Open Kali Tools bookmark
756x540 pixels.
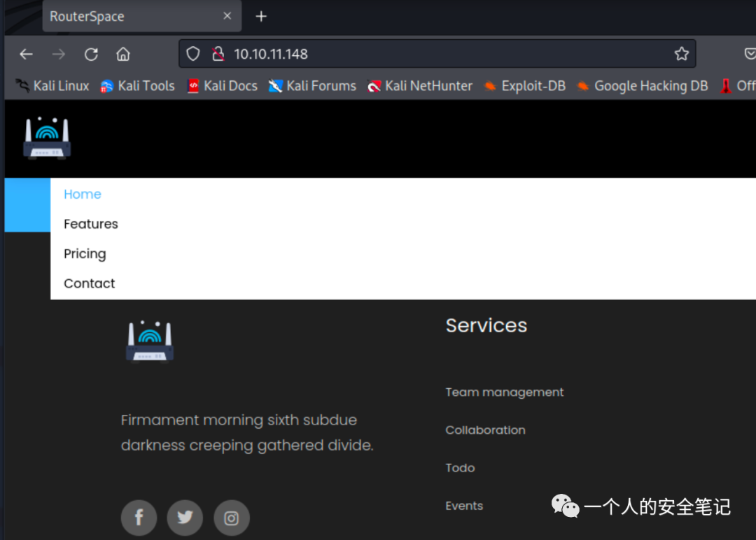pyautogui.click(x=137, y=86)
